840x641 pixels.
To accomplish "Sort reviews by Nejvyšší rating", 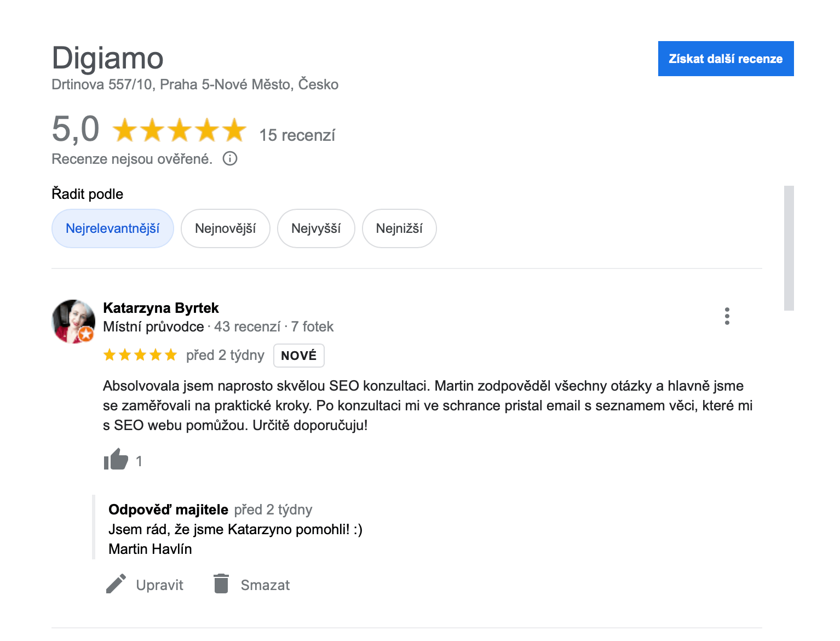I will point(316,228).
